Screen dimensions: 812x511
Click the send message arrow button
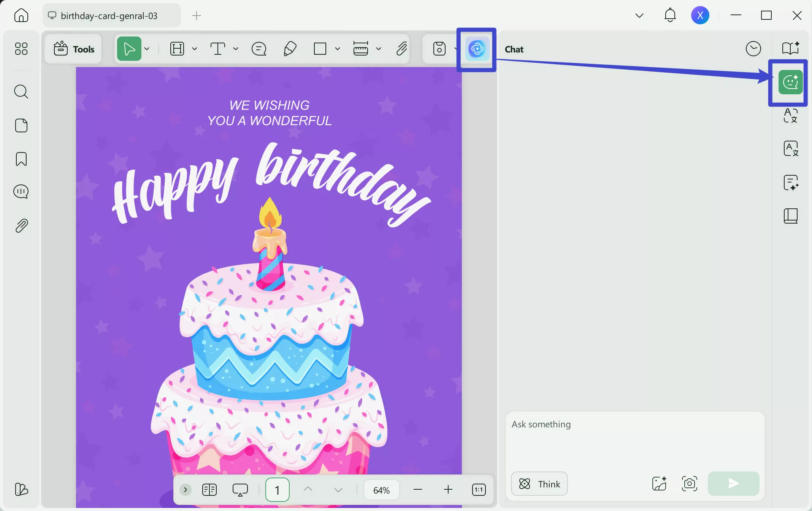tap(733, 484)
